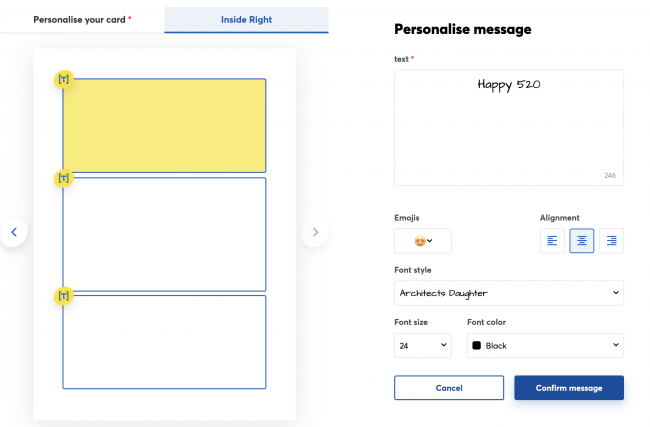Click the text marker icon on the bottom box
650x427 pixels.
click(x=63, y=296)
